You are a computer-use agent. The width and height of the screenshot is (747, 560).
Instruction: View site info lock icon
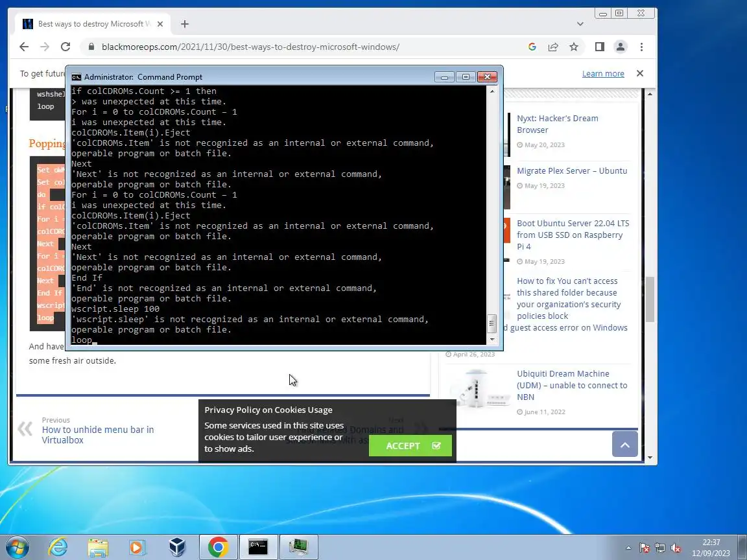[91, 47]
